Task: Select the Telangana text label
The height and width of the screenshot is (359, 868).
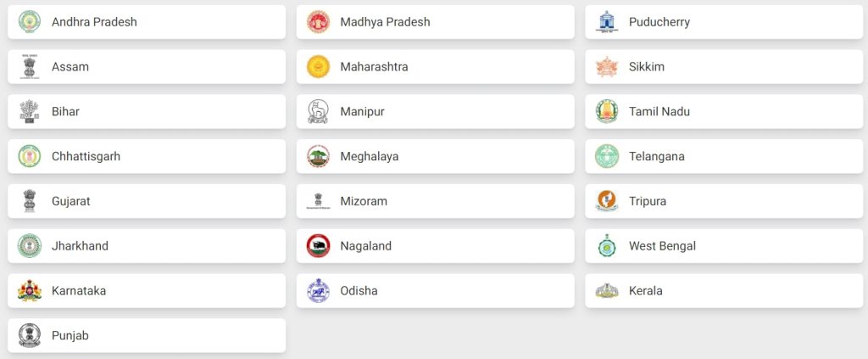Action: [x=657, y=156]
